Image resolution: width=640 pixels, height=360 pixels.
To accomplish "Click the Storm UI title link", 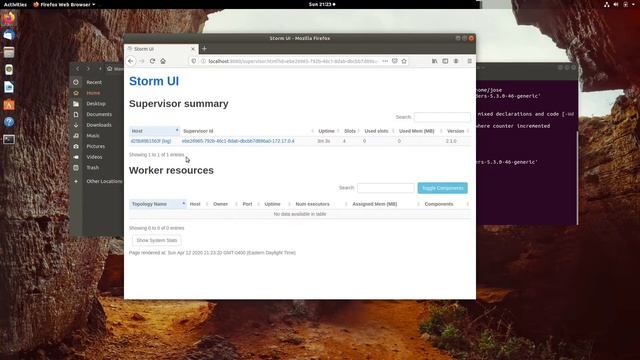I will [154, 81].
